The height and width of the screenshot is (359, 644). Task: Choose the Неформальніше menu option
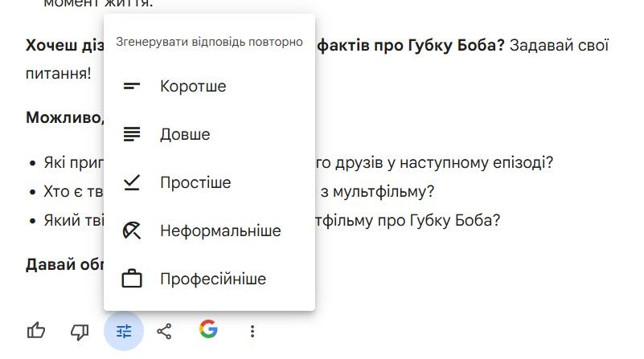[x=220, y=231]
